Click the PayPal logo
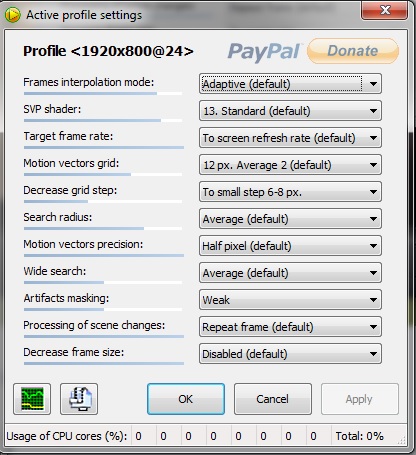The width and height of the screenshot is (416, 455). tap(264, 51)
